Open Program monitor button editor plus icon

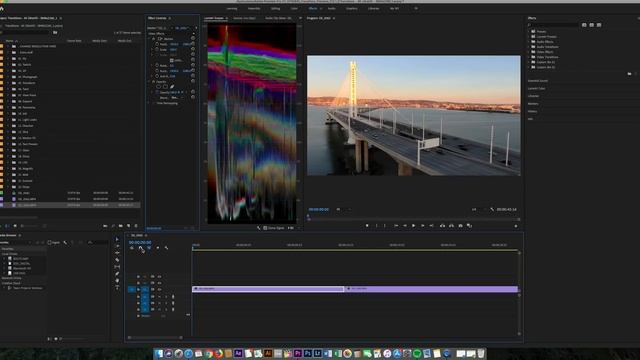[516, 226]
